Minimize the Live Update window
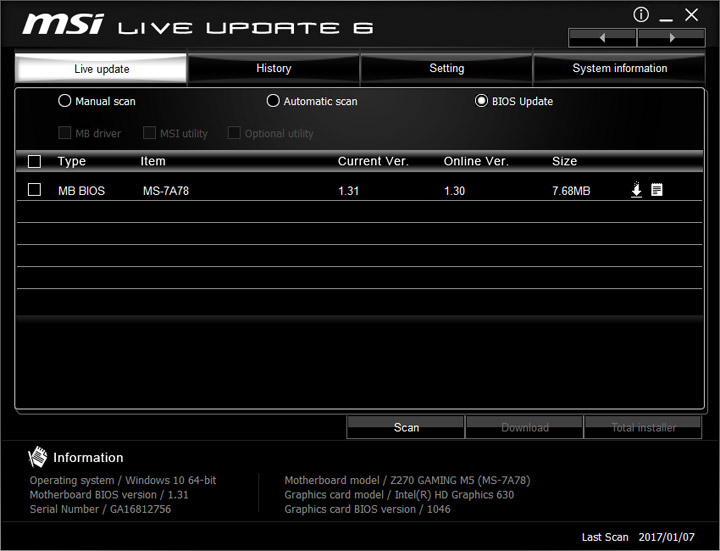This screenshot has height=551, width=720. click(666, 18)
